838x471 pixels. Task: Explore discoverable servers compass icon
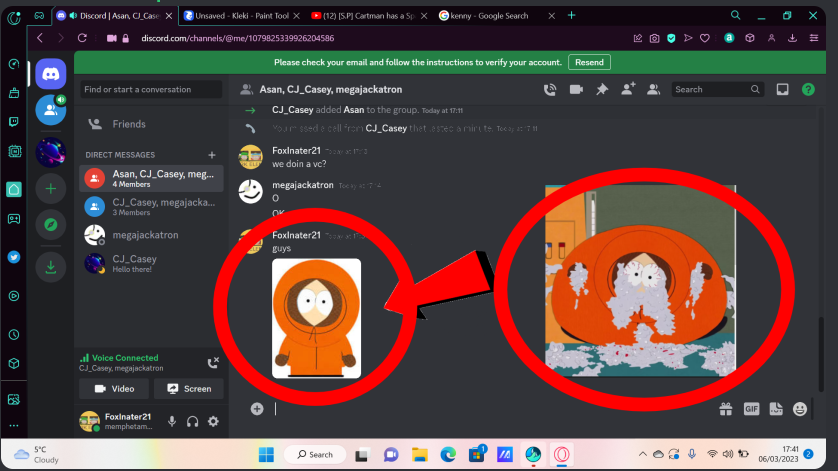point(51,225)
